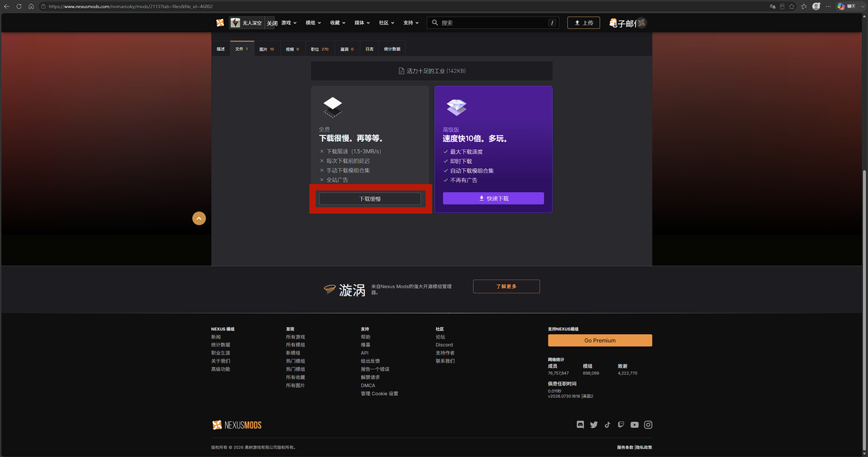Open the 统计数据 footer link

point(221,345)
